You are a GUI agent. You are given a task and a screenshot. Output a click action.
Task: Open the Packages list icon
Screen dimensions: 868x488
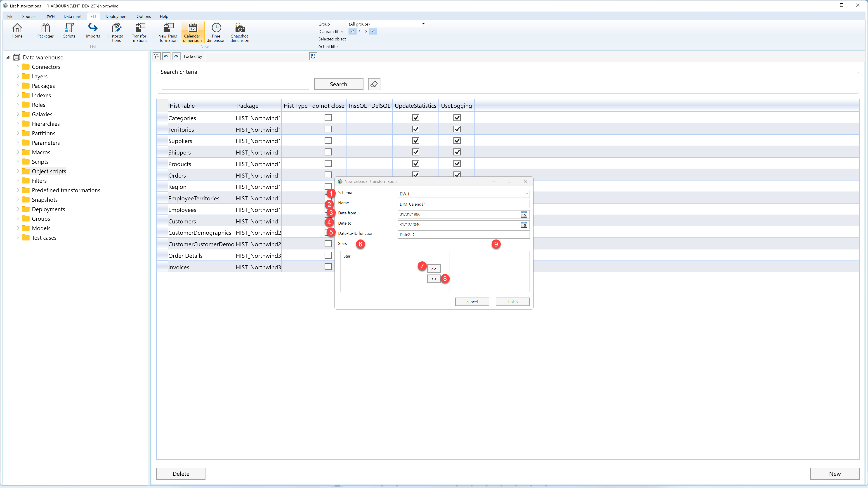click(45, 31)
